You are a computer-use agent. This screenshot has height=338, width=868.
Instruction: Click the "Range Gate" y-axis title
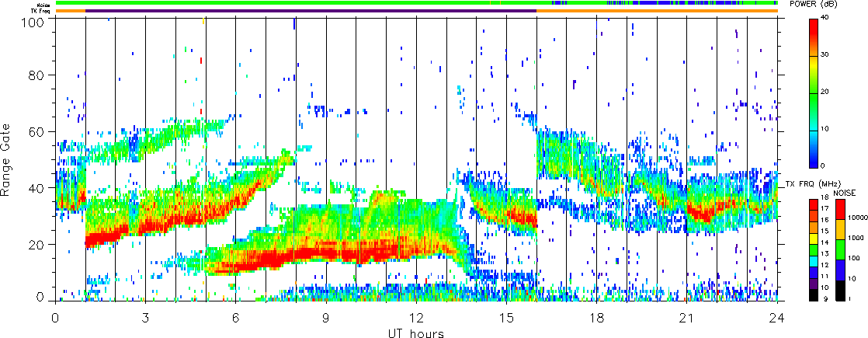tap(7, 162)
